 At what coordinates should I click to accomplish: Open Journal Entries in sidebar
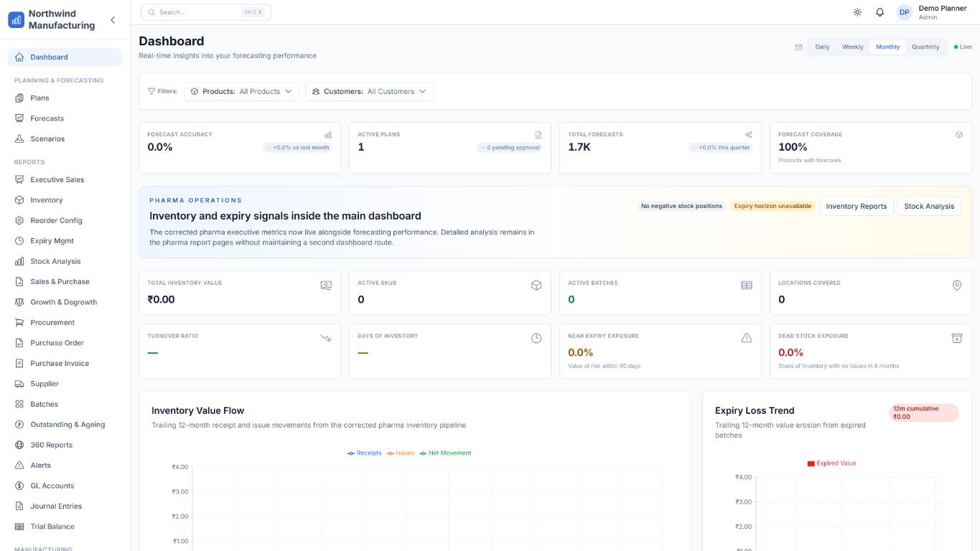coord(65,506)
